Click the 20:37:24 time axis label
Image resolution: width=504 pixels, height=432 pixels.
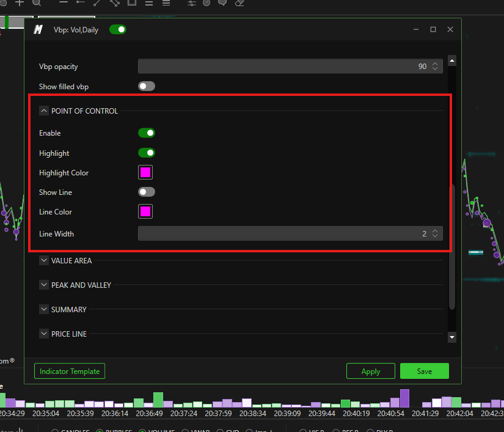pos(183,413)
